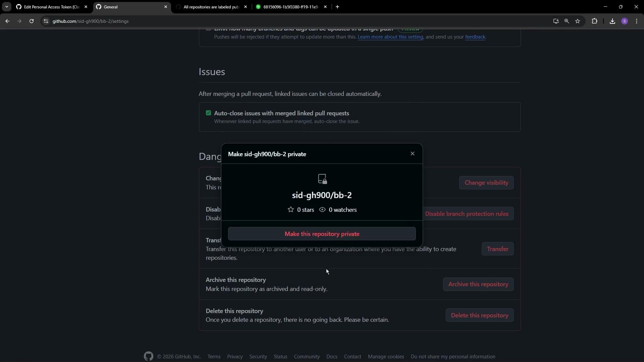The width and height of the screenshot is (644, 362).
Task: Close the Edit Personal Access Token tab
Action: pos(86,7)
